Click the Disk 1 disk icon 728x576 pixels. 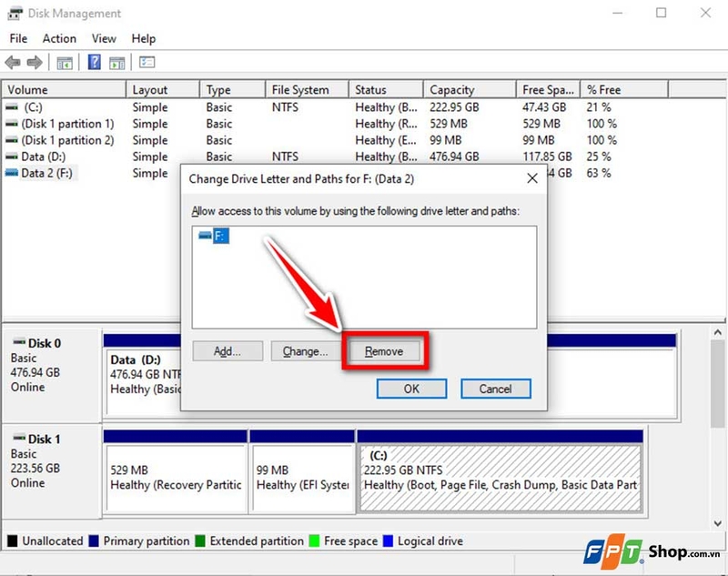[19, 438]
